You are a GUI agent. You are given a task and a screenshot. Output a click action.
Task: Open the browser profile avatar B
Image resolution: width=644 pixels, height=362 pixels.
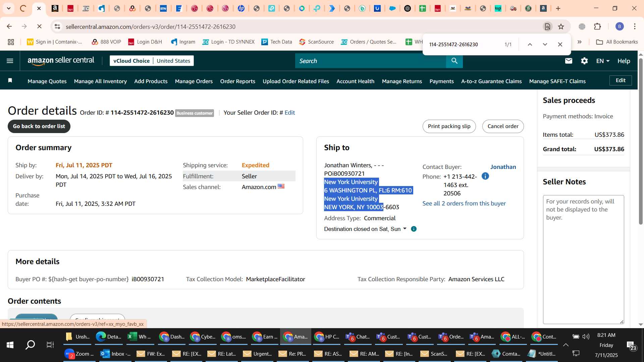[620, 26]
